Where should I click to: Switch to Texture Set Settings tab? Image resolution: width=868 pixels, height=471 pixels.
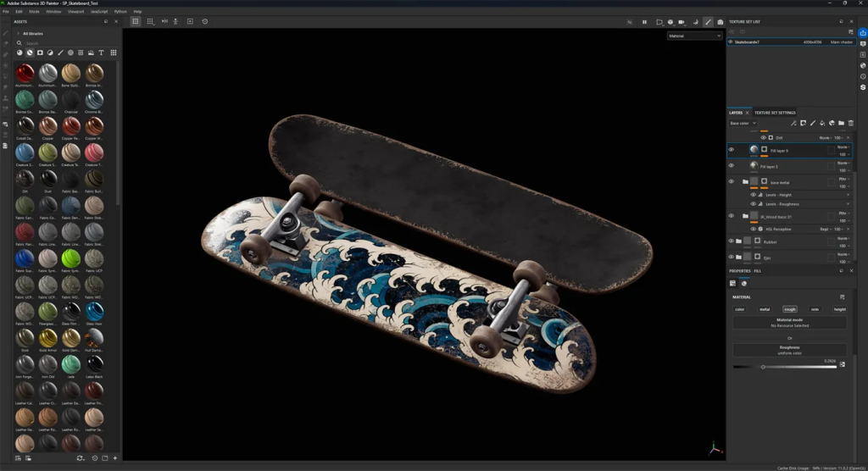click(775, 113)
